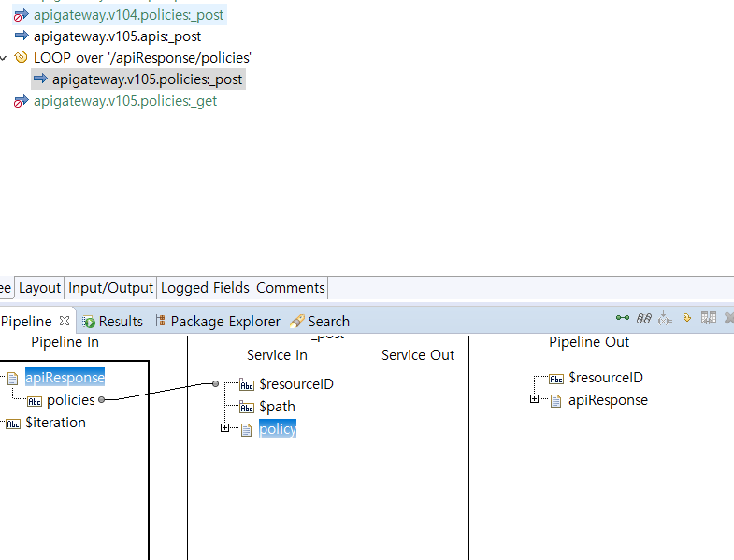The width and height of the screenshot is (734, 560).
Task: Click the chain-link icon in pipeline toolbar
Action: [643, 319]
